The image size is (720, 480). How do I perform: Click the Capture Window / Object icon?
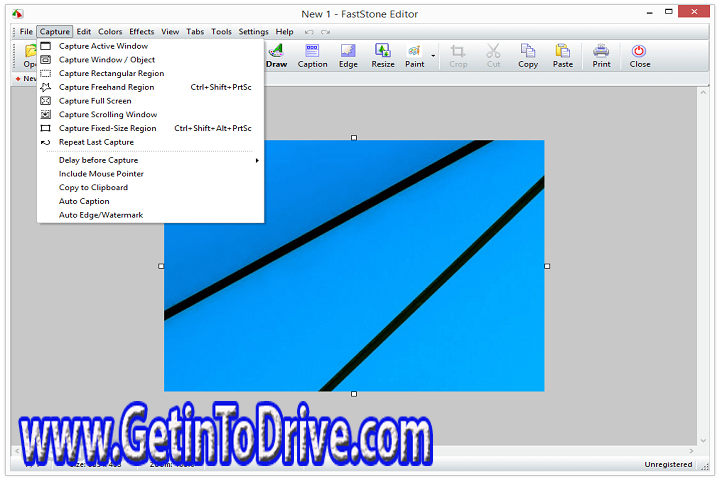[x=45, y=60]
